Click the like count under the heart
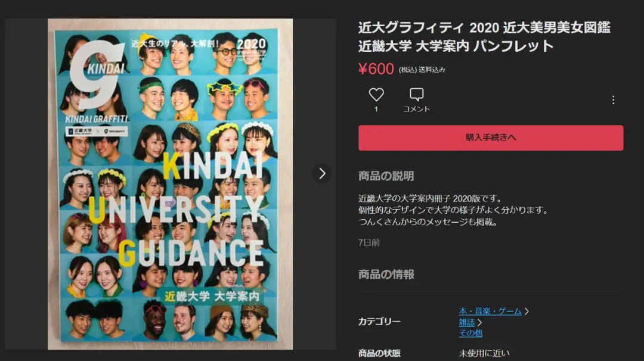Image resolution: width=644 pixels, height=361 pixels. 376,109
